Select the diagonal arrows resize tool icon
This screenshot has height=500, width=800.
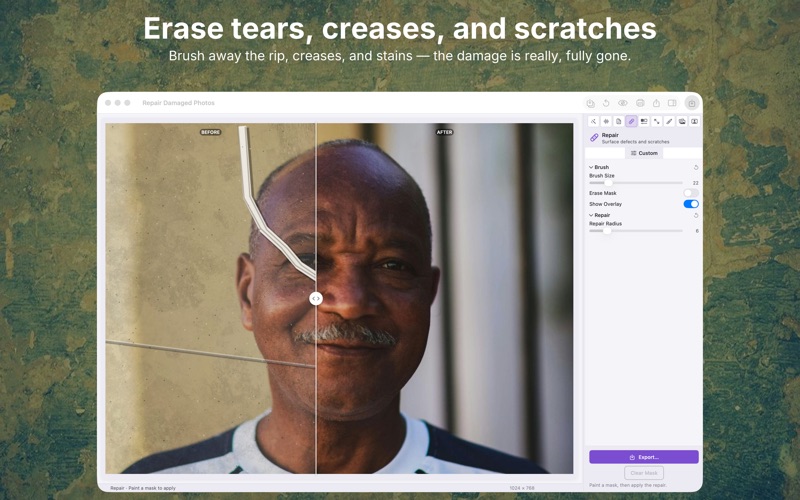657,121
